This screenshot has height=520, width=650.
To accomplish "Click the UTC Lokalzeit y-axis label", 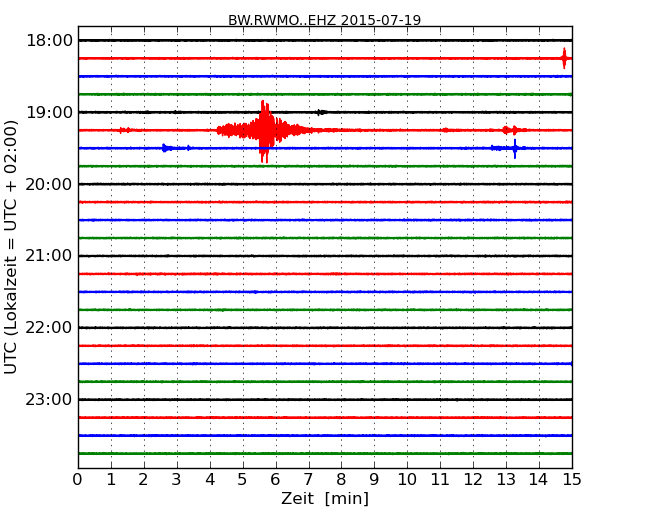I will (11, 247).
